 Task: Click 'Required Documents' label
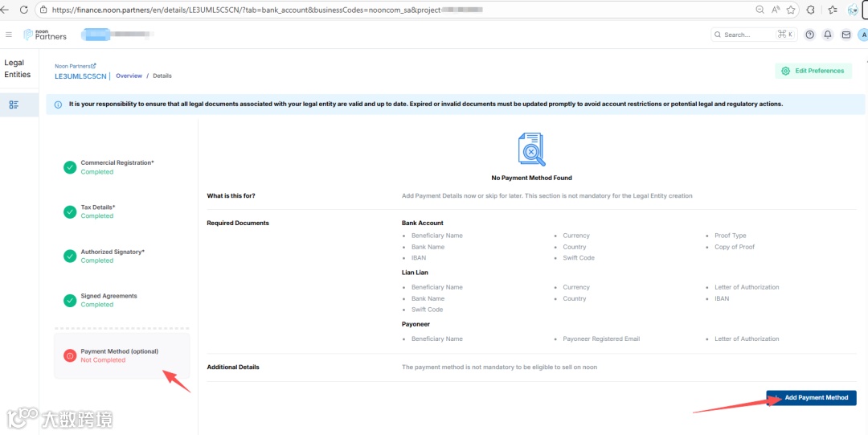tap(238, 223)
